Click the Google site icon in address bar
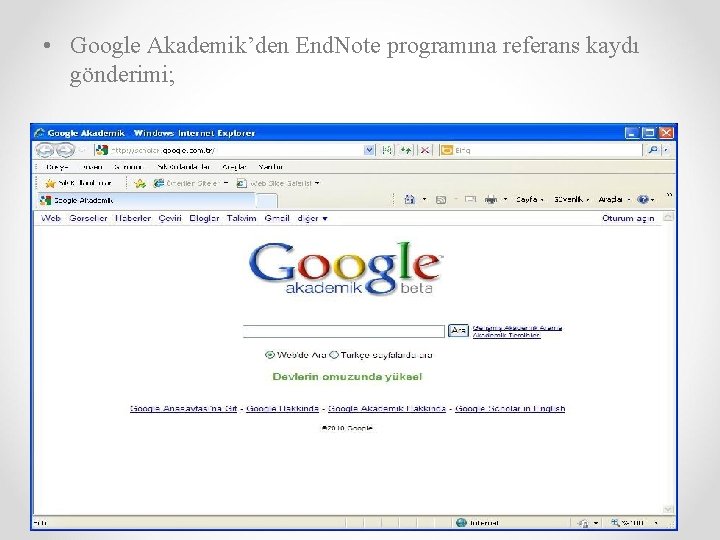720x540 pixels. (x=101, y=150)
